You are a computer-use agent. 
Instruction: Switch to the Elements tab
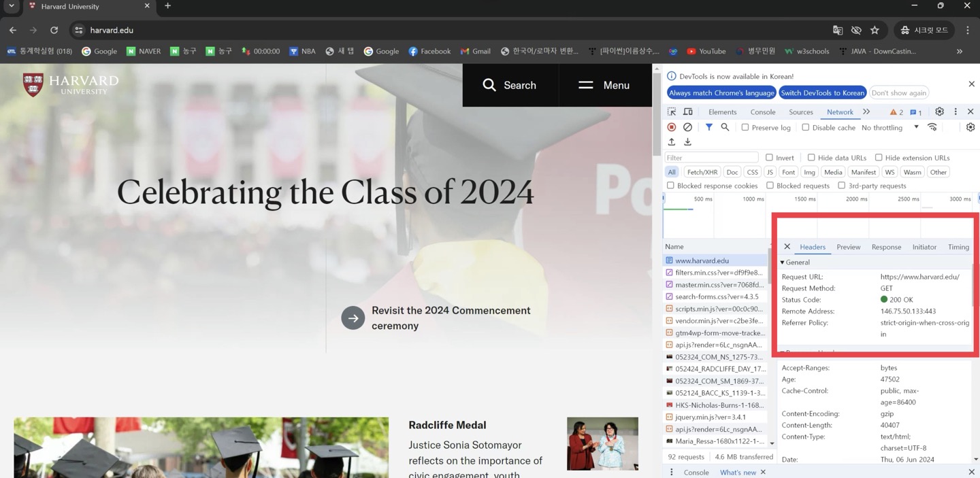click(722, 112)
